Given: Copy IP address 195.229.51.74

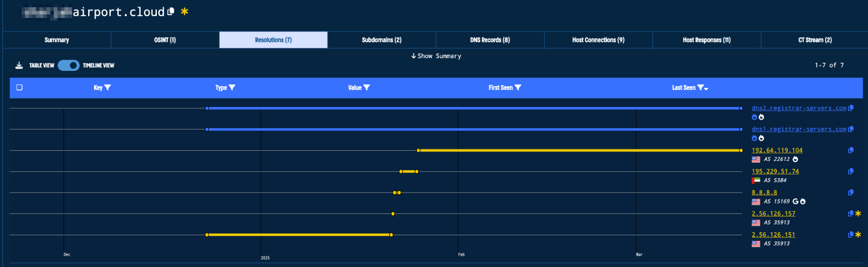Looking at the screenshot, I should coord(851,171).
